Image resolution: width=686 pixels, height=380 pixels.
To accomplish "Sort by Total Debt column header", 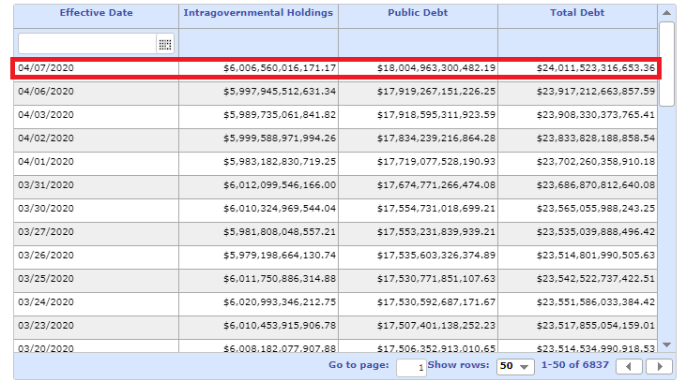I will click(x=577, y=13).
